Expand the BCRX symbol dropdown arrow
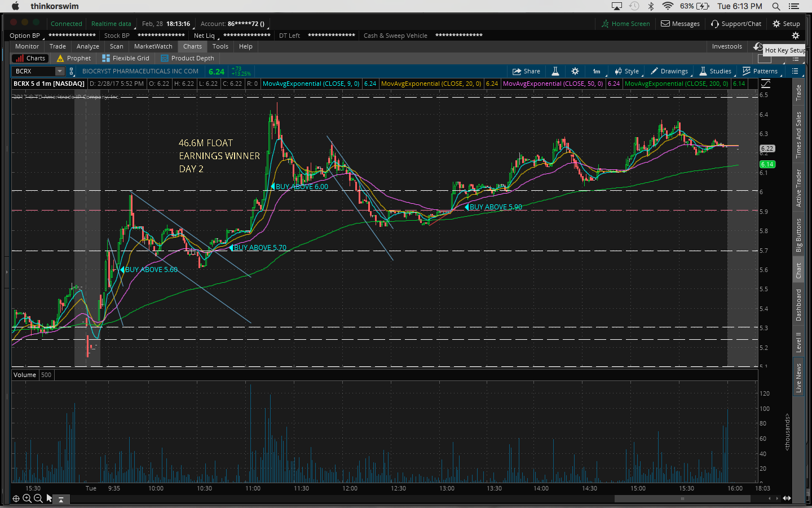This screenshot has width=812, height=508. click(x=60, y=71)
